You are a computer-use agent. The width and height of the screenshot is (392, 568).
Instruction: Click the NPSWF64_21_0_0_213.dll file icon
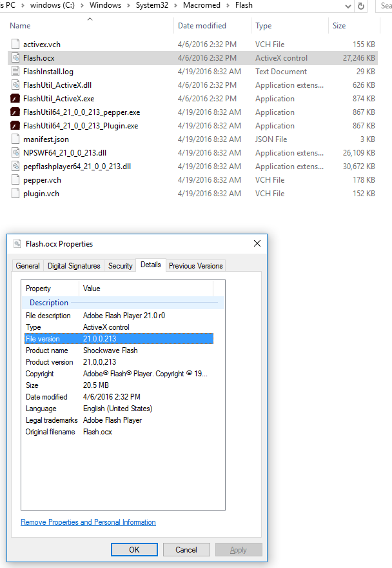click(15, 153)
